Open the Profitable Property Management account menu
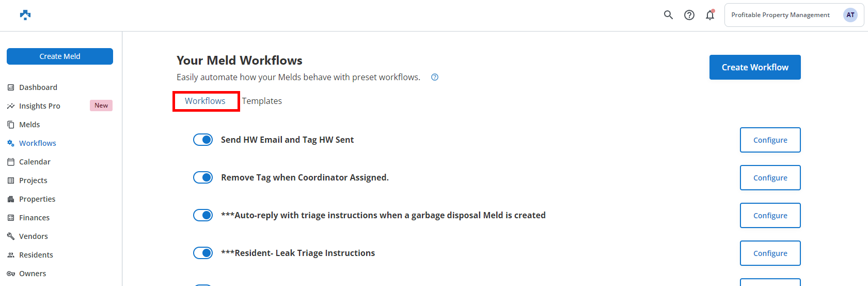The height and width of the screenshot is (286, 868). click(x=794, y=15)
